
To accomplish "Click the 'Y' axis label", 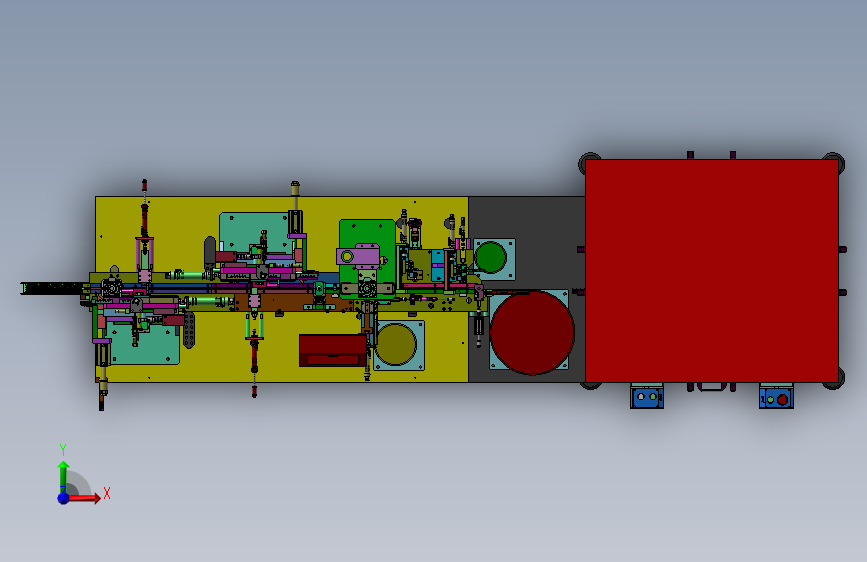I will coord(63,449).
